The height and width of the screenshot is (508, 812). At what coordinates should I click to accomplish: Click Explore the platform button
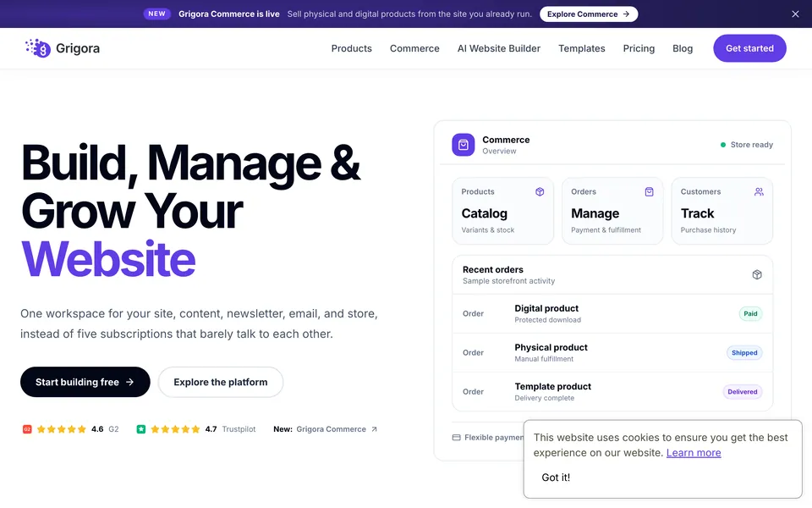click(221, 382)
